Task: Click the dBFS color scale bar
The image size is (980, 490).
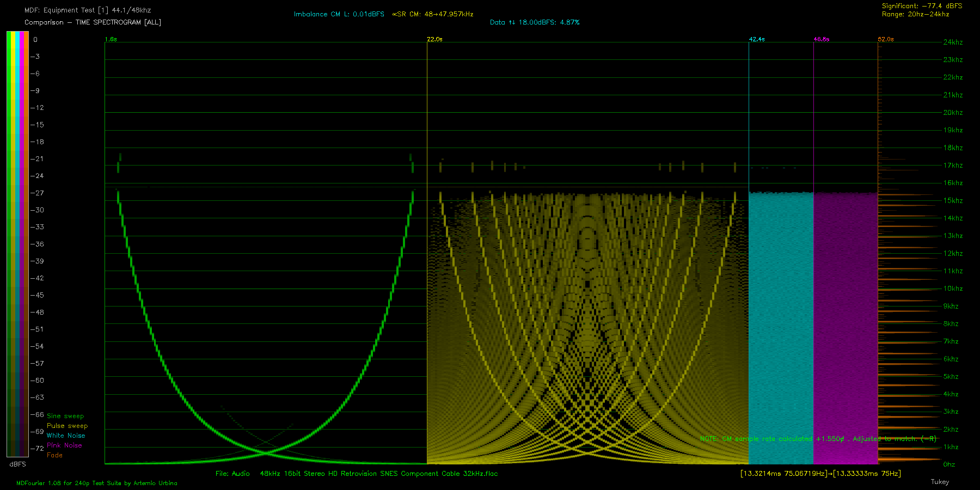Action: pyautogui.click(x=17, y=244)
